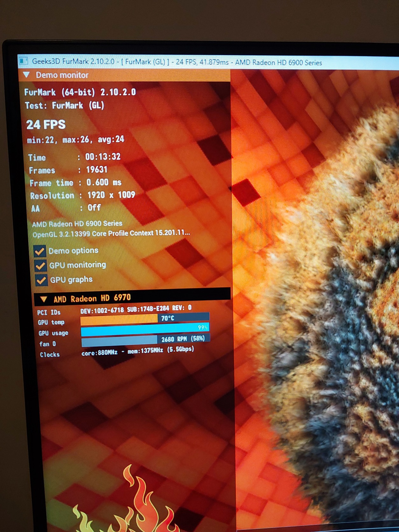399x532 pixels.
Task: Toggle the GPU monitoring checkbox
Action: coord(40,266)
